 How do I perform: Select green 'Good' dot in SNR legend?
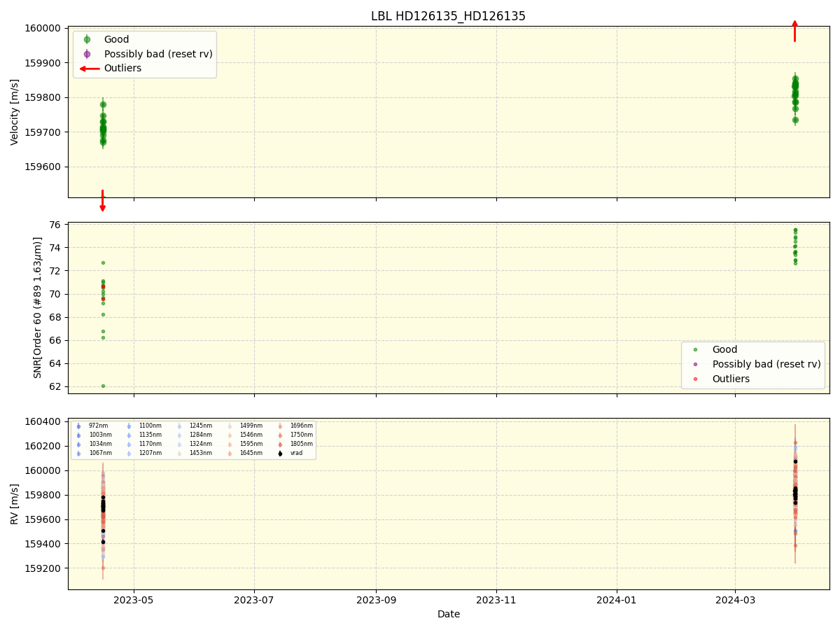[x=695, y=350]
